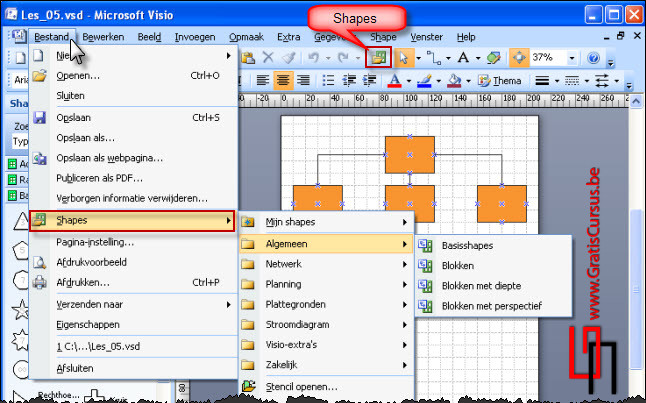The image size is (646, 403).
Task: Expand Verzenden naar submenu
Action: (133, 305)
